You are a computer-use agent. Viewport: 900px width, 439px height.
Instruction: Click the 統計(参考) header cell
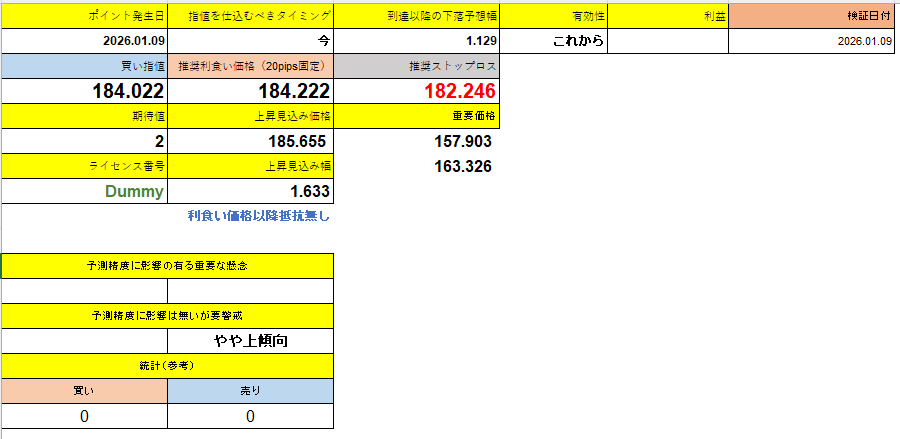(168, 366)
